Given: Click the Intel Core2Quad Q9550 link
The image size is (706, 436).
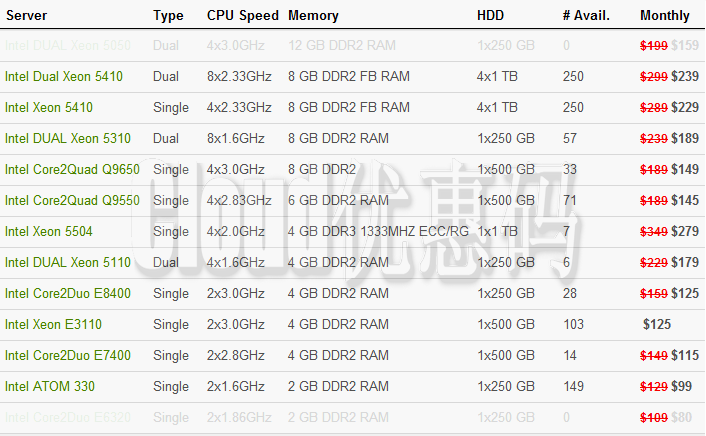Looking at the screenshot, I should (x=72, y=200).
